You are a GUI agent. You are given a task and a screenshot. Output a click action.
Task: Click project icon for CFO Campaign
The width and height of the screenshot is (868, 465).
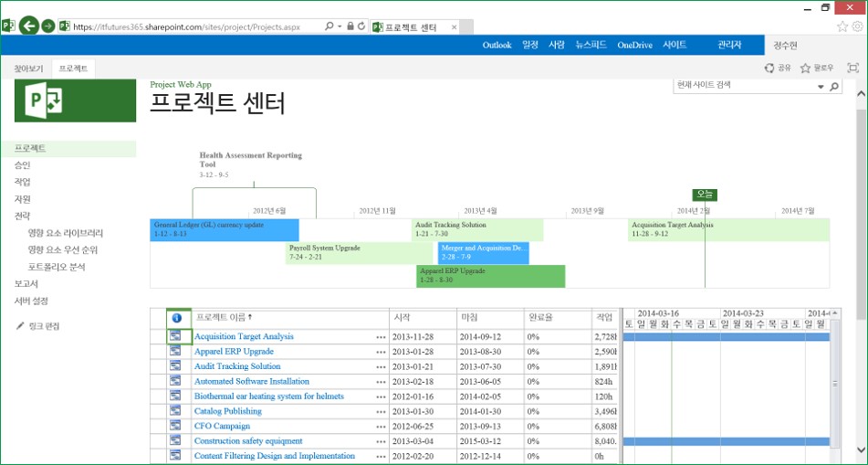175,426
